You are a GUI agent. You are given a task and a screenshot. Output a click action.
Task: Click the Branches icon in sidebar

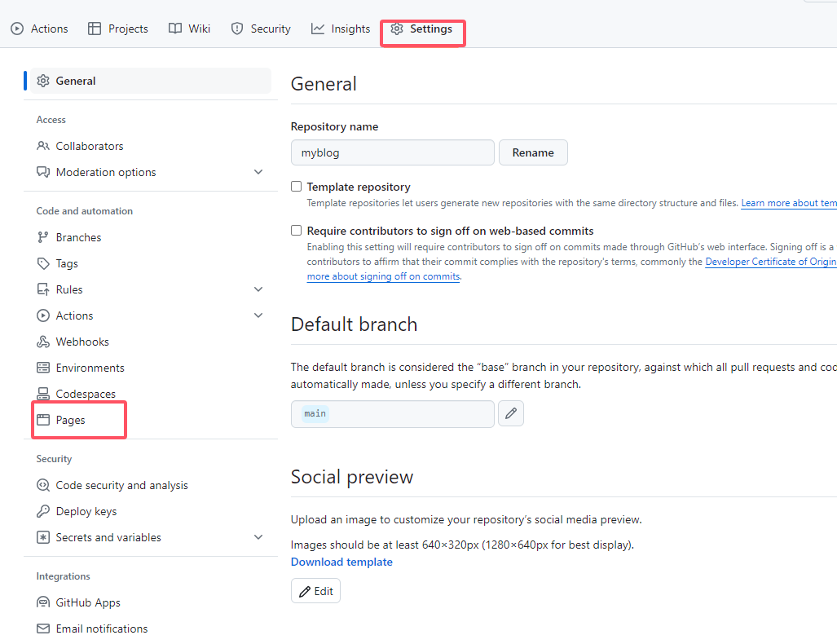click(43, 237)
